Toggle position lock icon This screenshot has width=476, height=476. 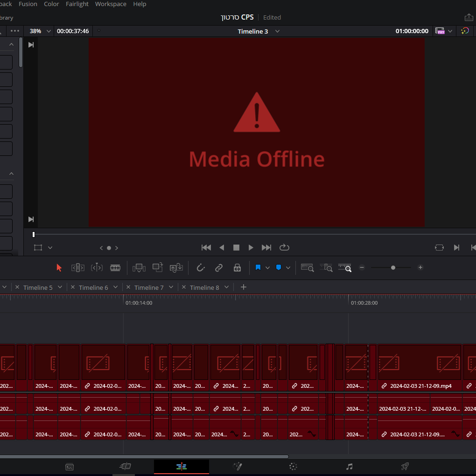pyautogui.click(x=237, y=268)
